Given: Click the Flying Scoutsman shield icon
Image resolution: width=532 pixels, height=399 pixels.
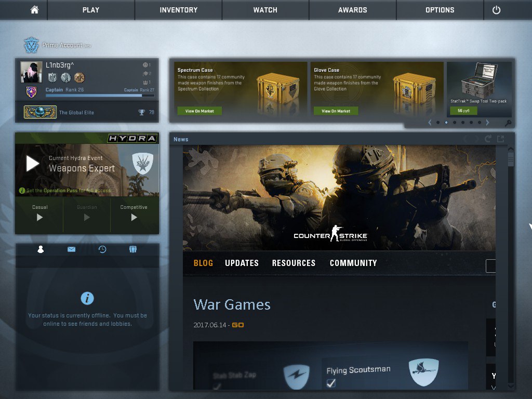Looking at the screenshot, I should pos(424,372).
